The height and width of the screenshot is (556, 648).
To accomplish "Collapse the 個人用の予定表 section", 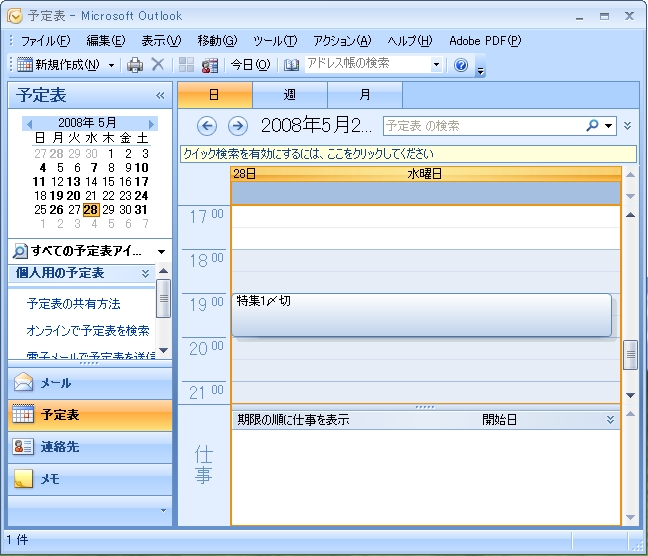I will pyautogui.click(x=145, y=273).
